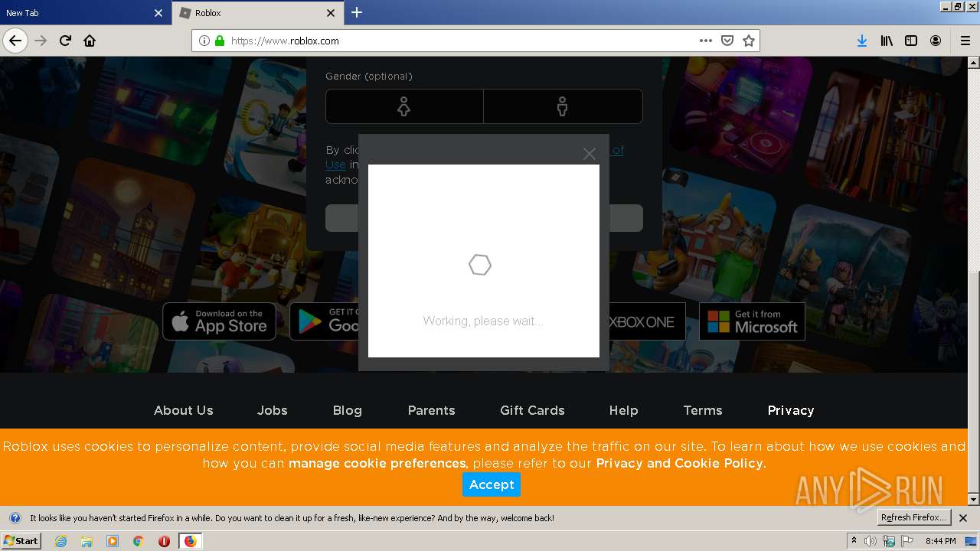Open the Firefox home page
Viewport: 980px width, 551px height.
pyautogui.click(x=90, y=41)
